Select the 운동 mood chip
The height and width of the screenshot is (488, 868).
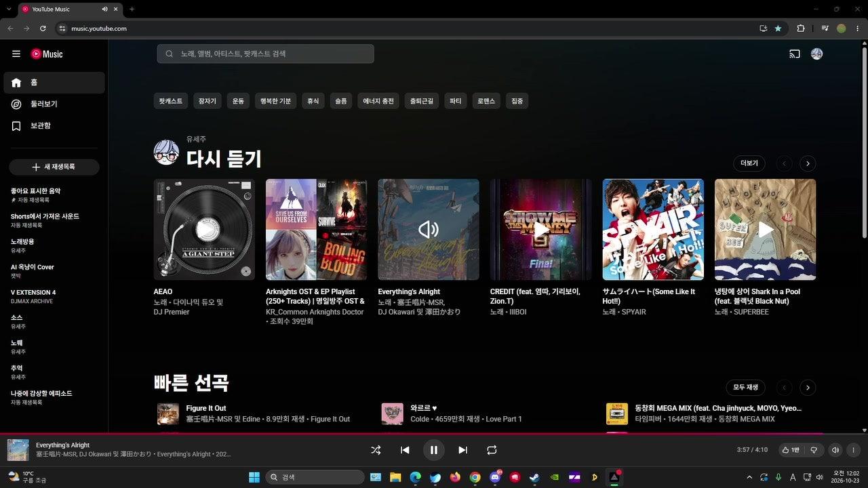238,101
